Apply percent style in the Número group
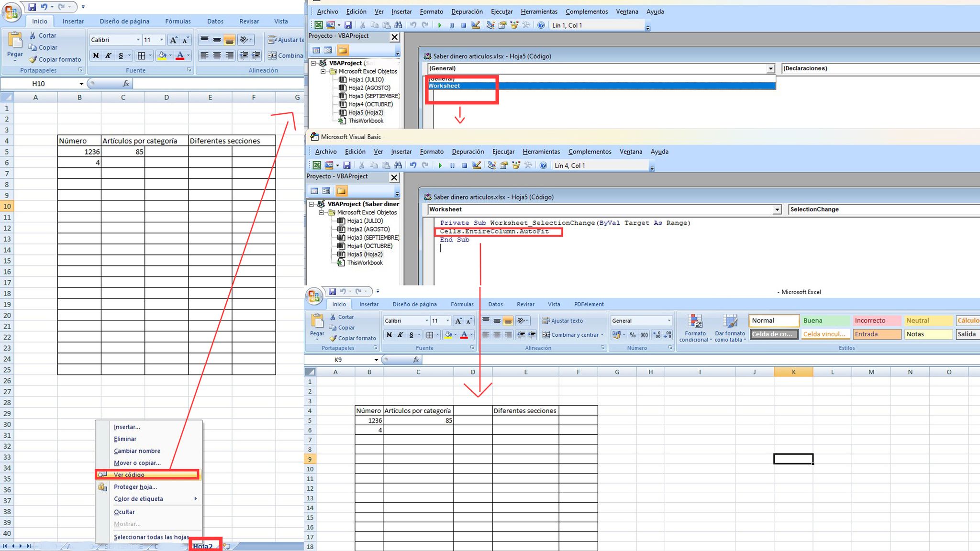Viewport: 980px width, 551px height. point(632,335)
